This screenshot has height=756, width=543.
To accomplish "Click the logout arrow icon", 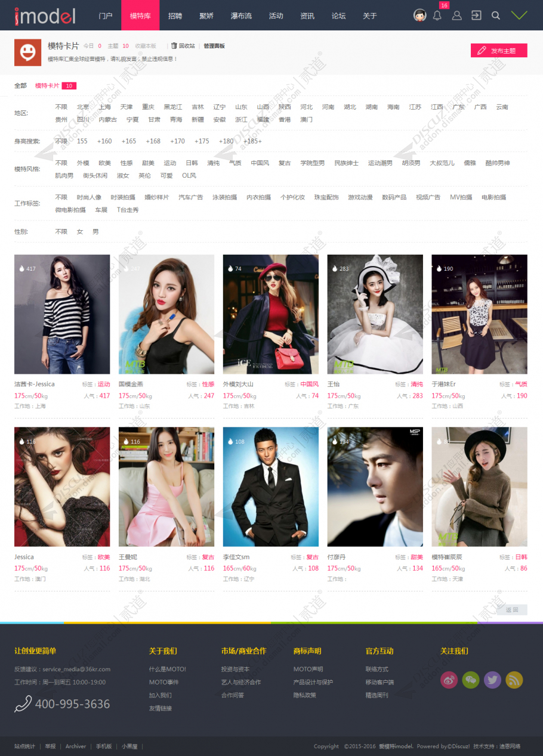I will click(476, 16).
